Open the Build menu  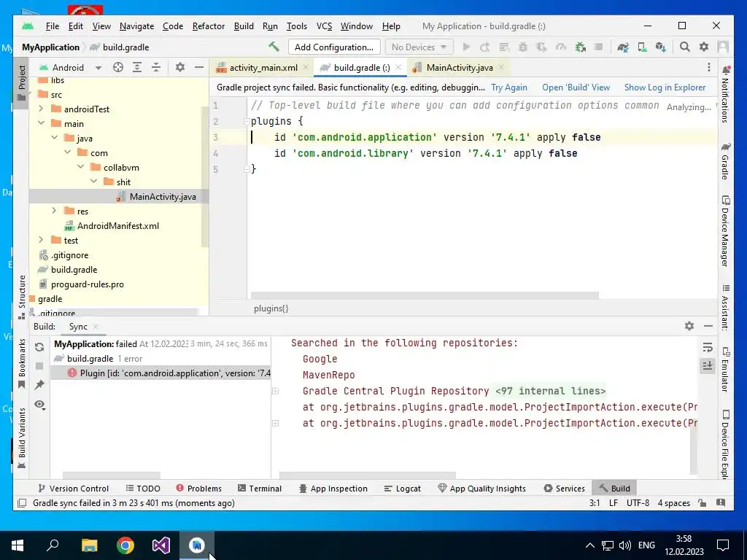coord(244,26)
